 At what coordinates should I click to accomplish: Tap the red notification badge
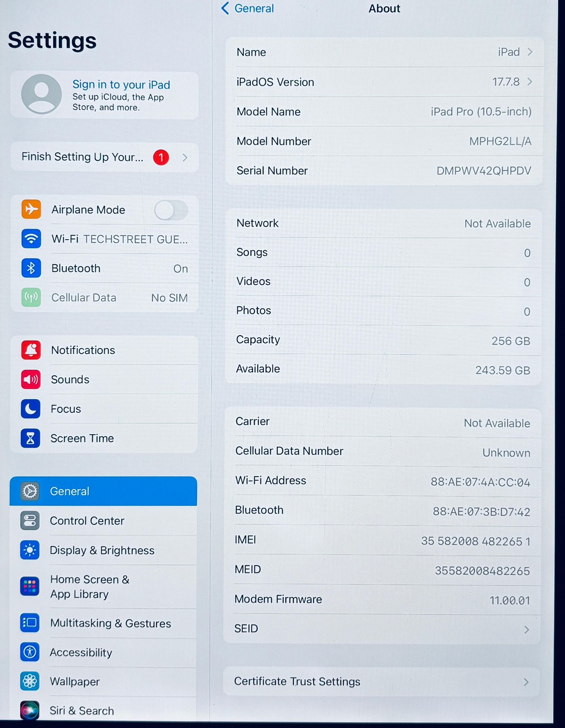coord(161,157)
